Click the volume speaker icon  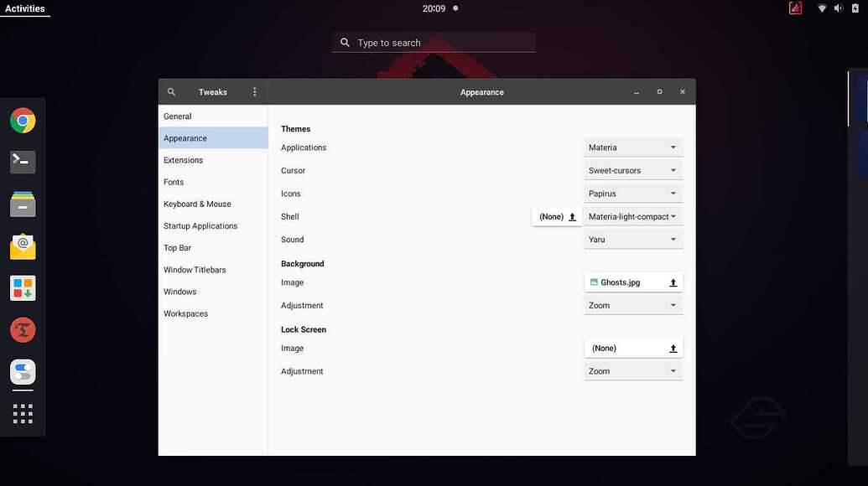[839, 8]
